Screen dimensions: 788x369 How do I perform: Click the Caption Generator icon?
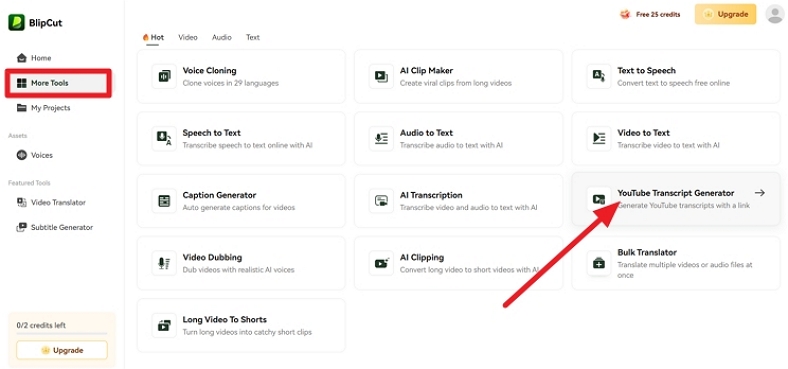pos(164,201)
